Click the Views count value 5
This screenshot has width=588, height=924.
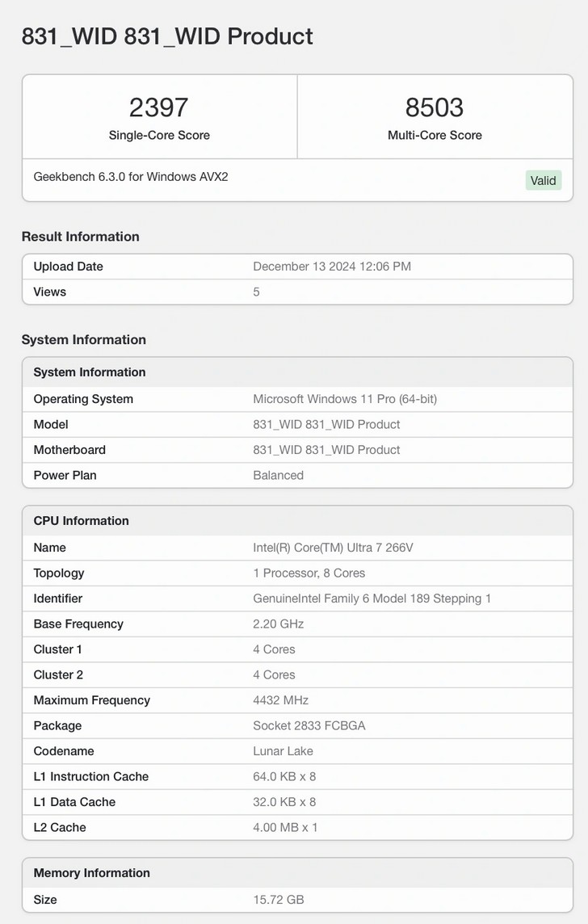[x=256, y=292]
